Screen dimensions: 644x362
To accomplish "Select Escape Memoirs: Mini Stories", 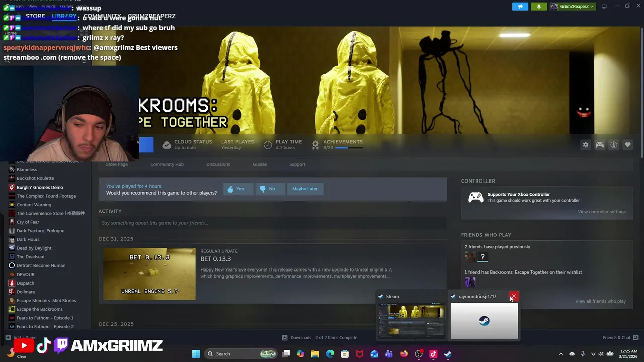I will pos(46,301).
